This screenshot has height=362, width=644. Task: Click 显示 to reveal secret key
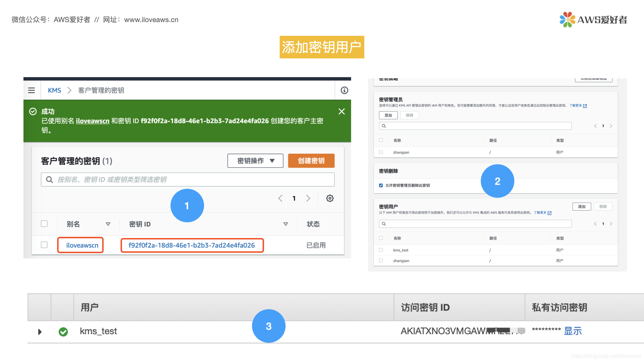pyautogui.click(x=573, y=331)
